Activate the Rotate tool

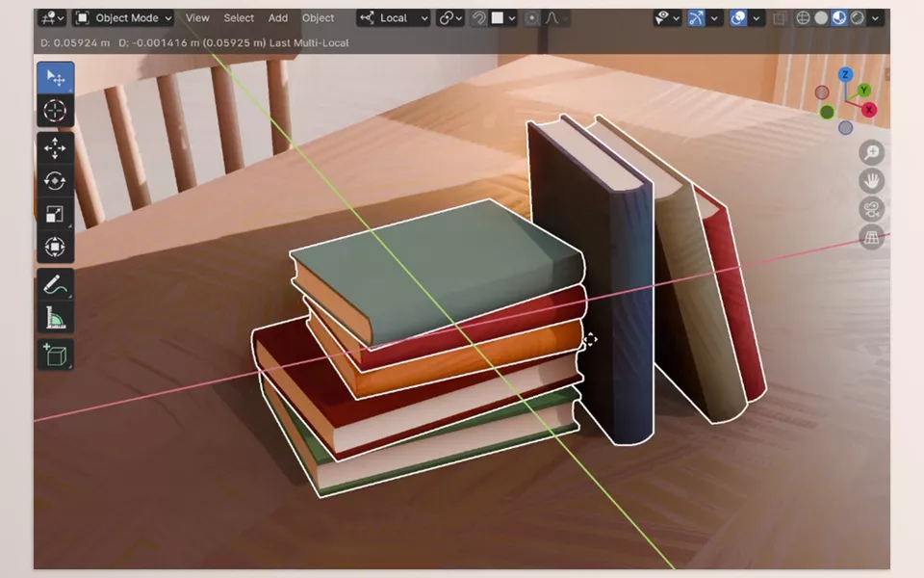point(55,180)
